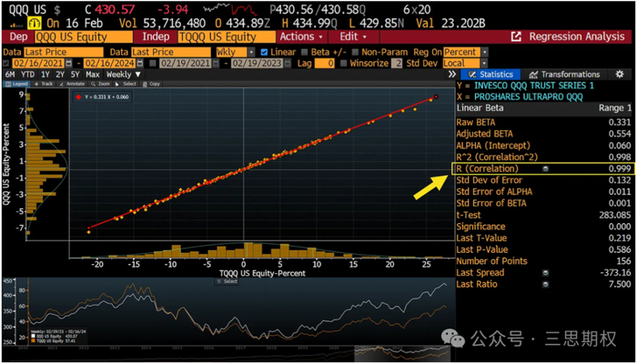Select the Track tool

tap(44, 84)
